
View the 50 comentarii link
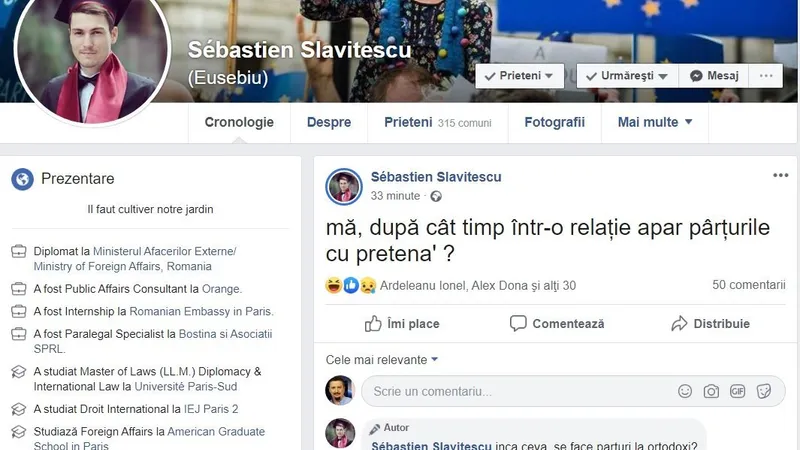tap(748, 285)
